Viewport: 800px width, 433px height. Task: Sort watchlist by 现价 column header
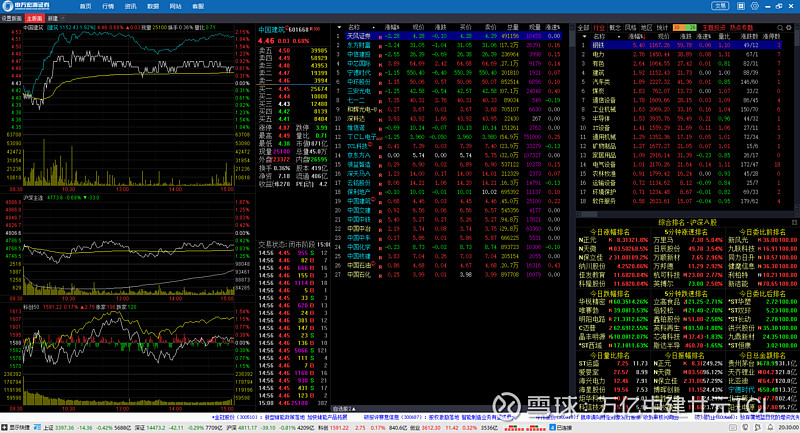pyautogui.click(x=418, y=27)
